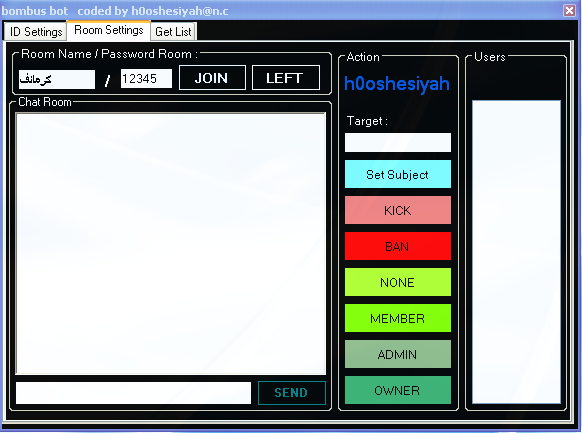Close the bombus bot window
Image resolution: width=582 pixels, height=433 pixels.
pyautogui.click(x=569, y=10)
